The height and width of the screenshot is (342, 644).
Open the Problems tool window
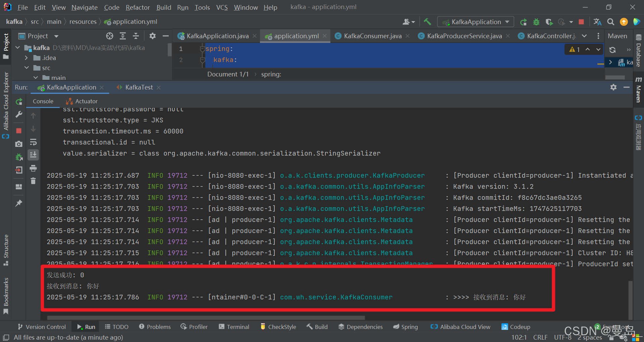tap(155, 327)
